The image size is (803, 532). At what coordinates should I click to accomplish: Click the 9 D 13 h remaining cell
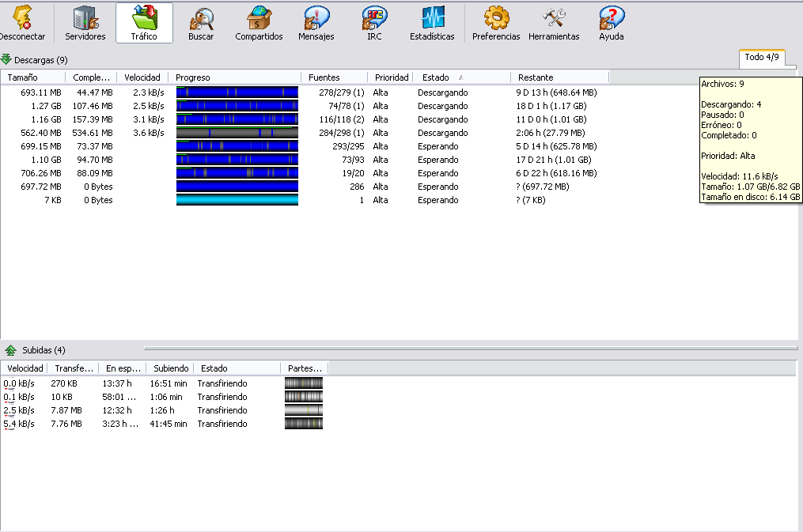[556, 92]
